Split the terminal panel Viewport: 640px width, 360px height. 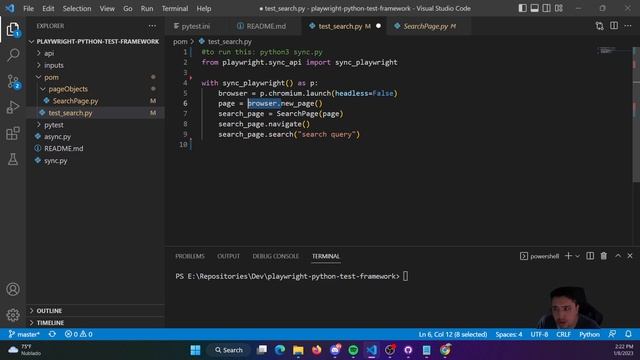pos(590,256)
